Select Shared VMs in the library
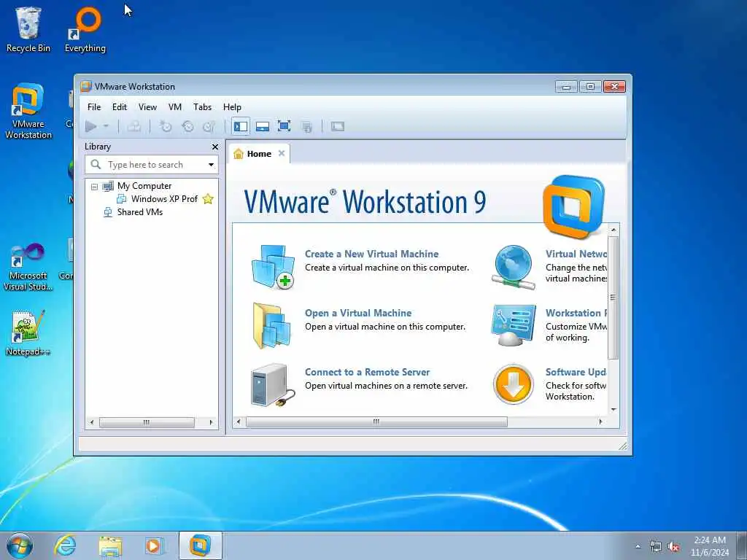Image resolution: width=747 pixels, height=560 pixels. click(139, 212)
